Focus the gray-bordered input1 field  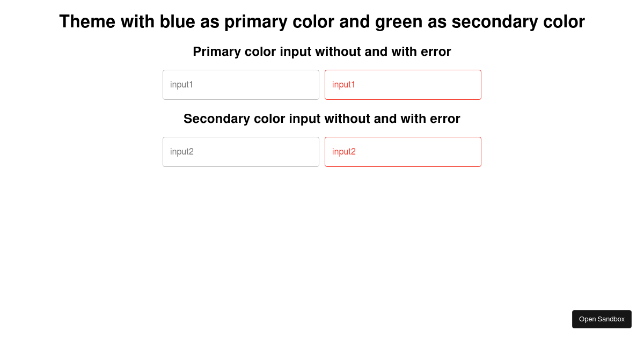241,85
